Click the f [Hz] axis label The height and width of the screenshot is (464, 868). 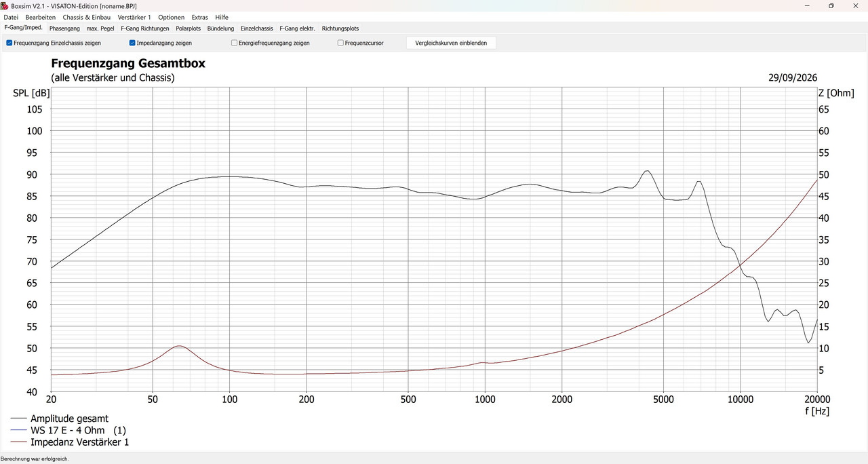click(817, 410)
